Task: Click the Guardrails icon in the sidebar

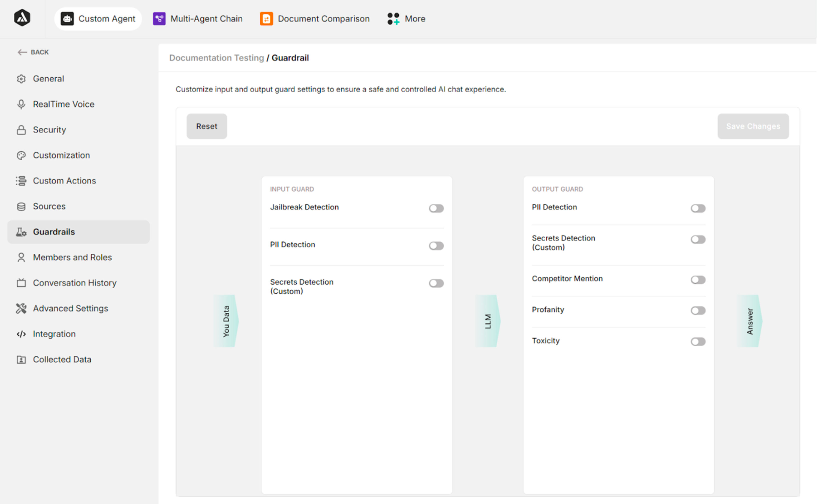Action: [x=21, y=232]
